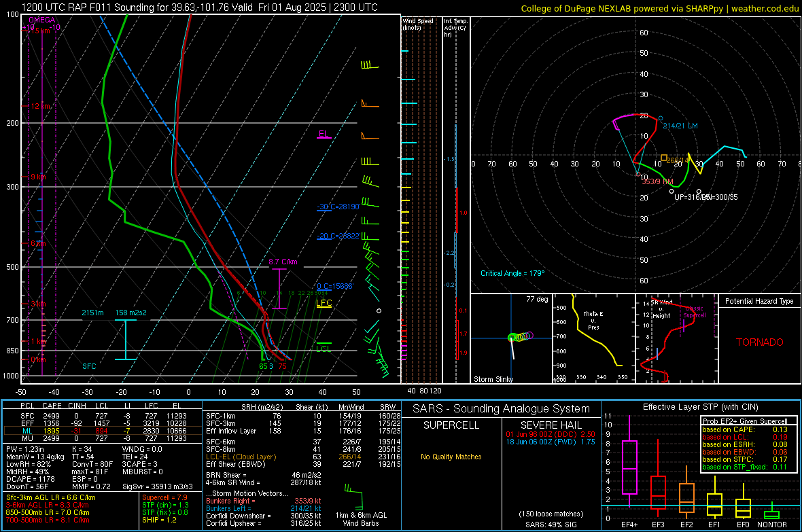Click the 'Bunkers Right = 353/9 kt' line
This screenshot has height=532, width=802.
264,501
